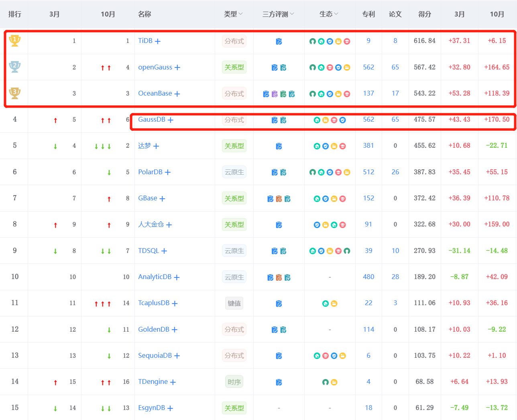The width and height of the screenshot is (517, 420).
Task: Click the plus icon beside SequoiaDB
Action: (177, 356)
